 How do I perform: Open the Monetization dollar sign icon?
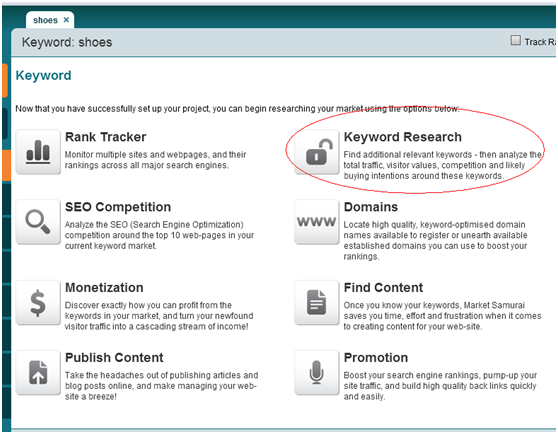[x=38, y=303]
